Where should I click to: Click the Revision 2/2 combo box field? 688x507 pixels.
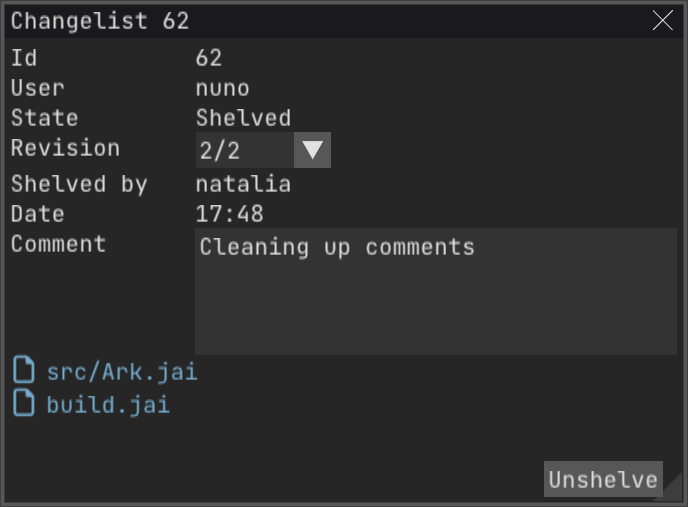click(x=245, y=150)
